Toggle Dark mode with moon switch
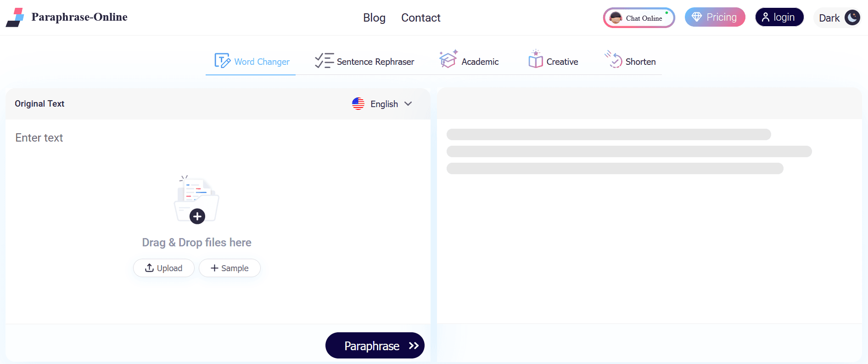This screenshot has width=868, height=364. [x=852, y=18]
